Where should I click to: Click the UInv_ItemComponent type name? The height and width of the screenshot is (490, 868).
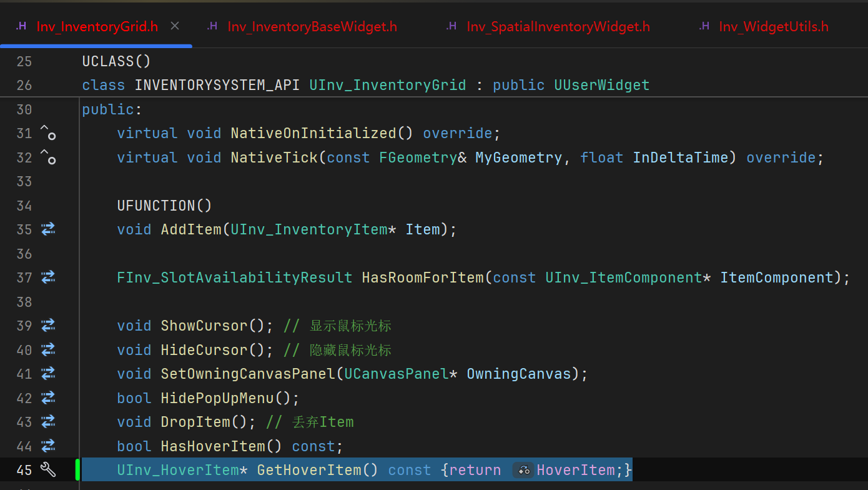[624, 277]
